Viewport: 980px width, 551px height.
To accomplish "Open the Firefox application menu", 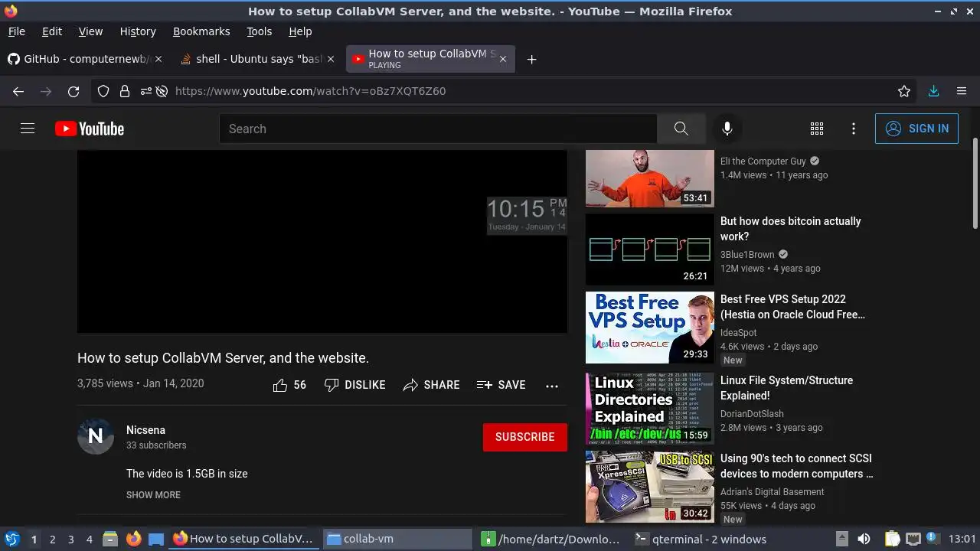I will [x=962, y=91].
